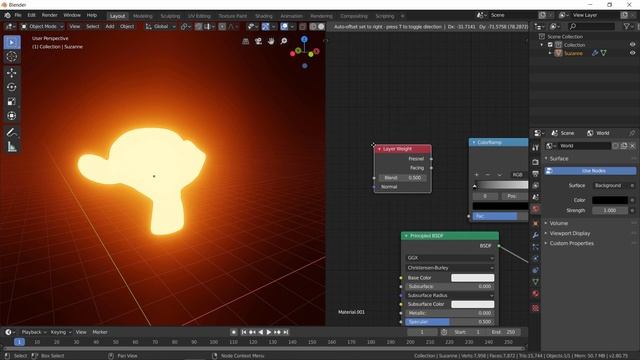The height and width of the screenshot is (360, 640).
Task: Toggle snapping magnet in viewport header
Action: coord(198,27)
